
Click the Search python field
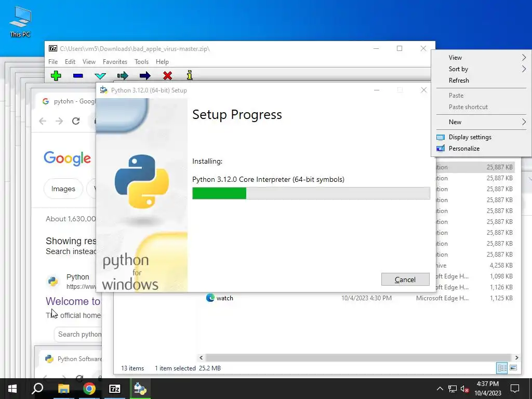point(78,334)
